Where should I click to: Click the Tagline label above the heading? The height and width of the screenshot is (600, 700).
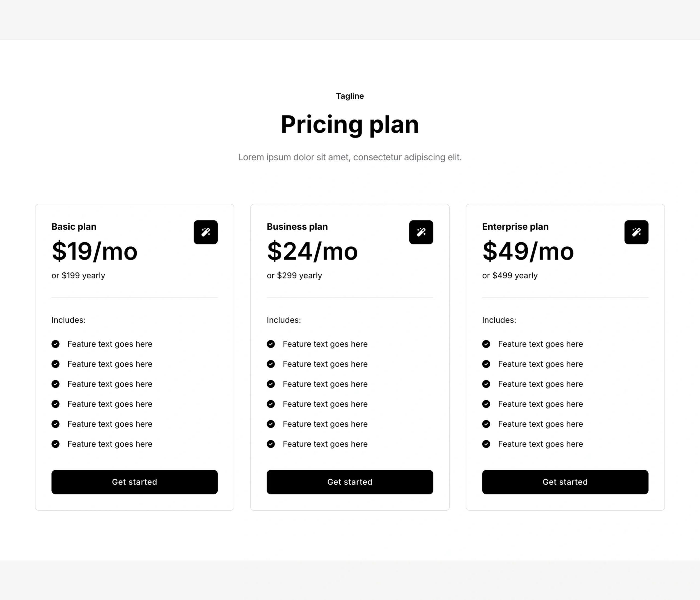point(350,96)
